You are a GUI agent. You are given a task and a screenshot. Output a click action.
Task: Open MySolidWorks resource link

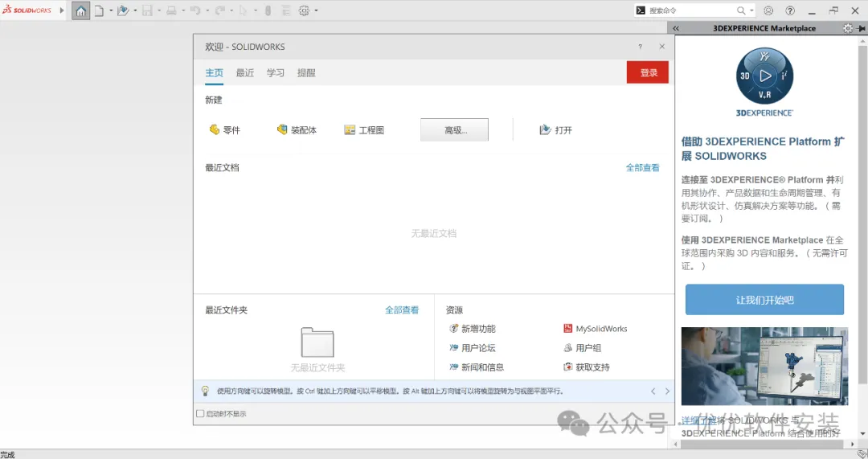tap(595, 329)
